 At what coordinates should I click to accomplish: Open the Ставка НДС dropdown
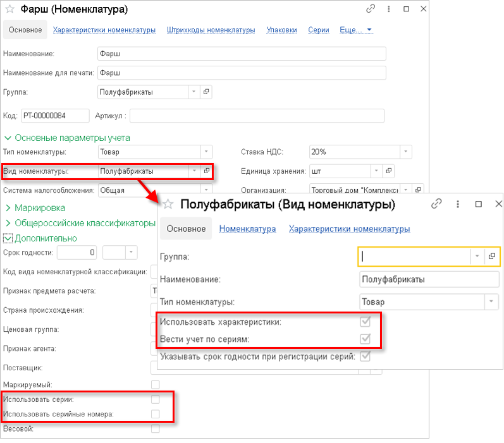(406, 152)
